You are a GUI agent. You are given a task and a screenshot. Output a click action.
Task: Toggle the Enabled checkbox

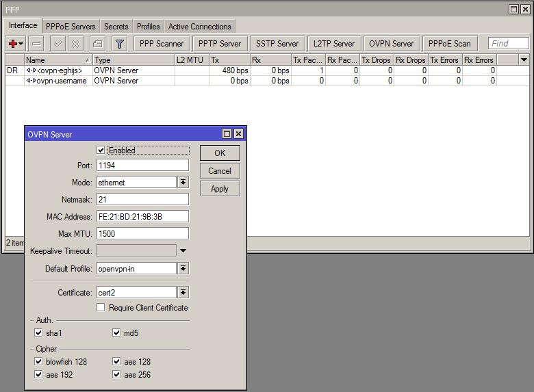[x=101, y=151]
